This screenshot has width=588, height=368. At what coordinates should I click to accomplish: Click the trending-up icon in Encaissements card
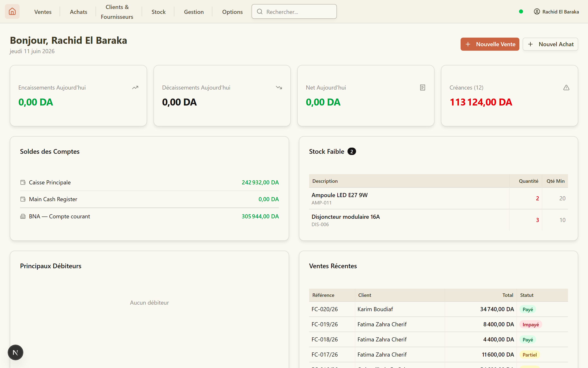click(135, 88)
